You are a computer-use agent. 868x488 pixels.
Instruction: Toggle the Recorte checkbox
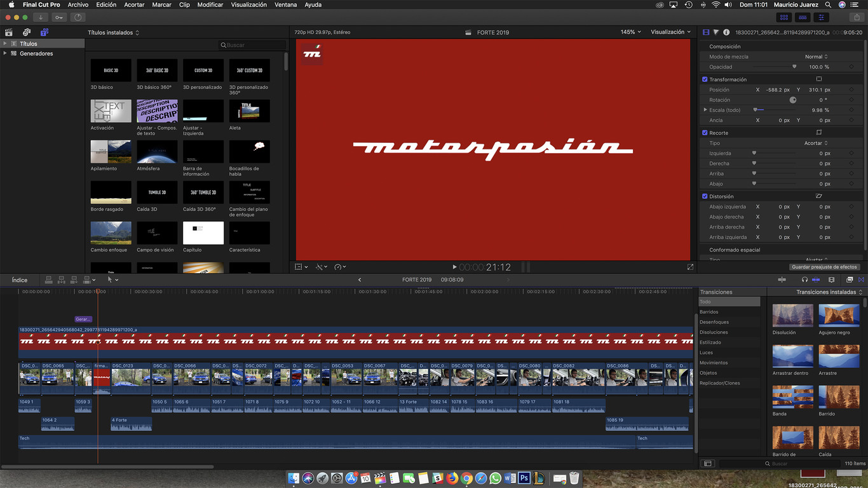click(705, 133)
